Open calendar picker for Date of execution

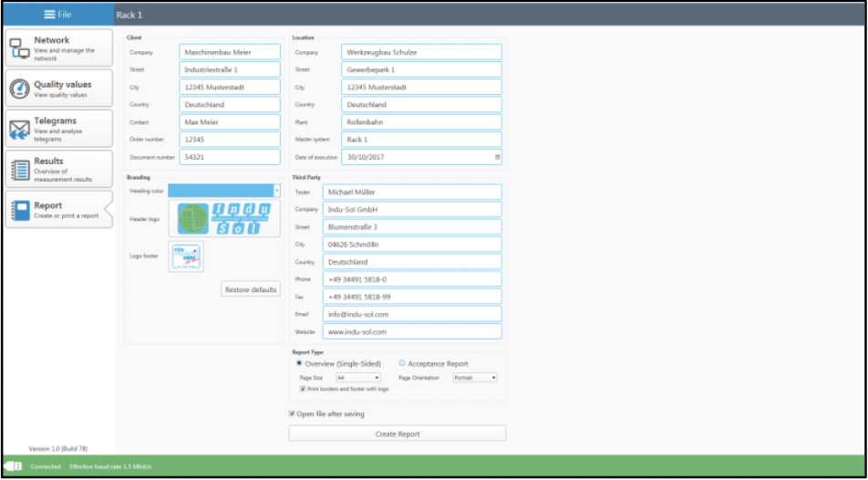(497, 157)
